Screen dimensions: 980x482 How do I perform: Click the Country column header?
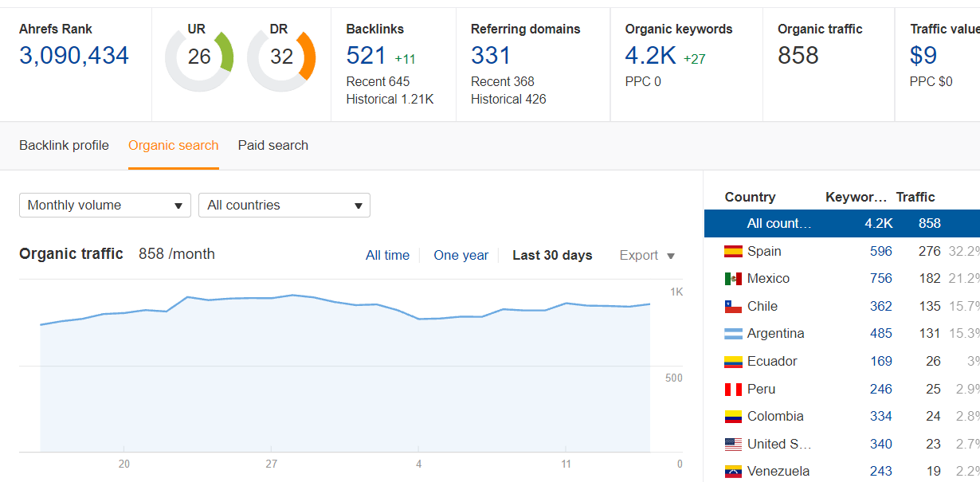750,197
